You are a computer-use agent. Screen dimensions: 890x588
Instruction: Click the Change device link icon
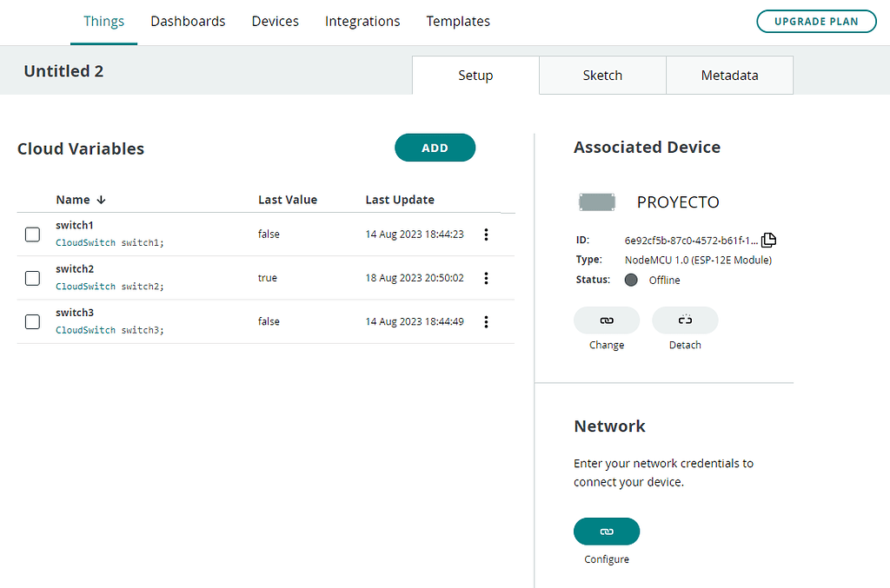tap(607, 320)
